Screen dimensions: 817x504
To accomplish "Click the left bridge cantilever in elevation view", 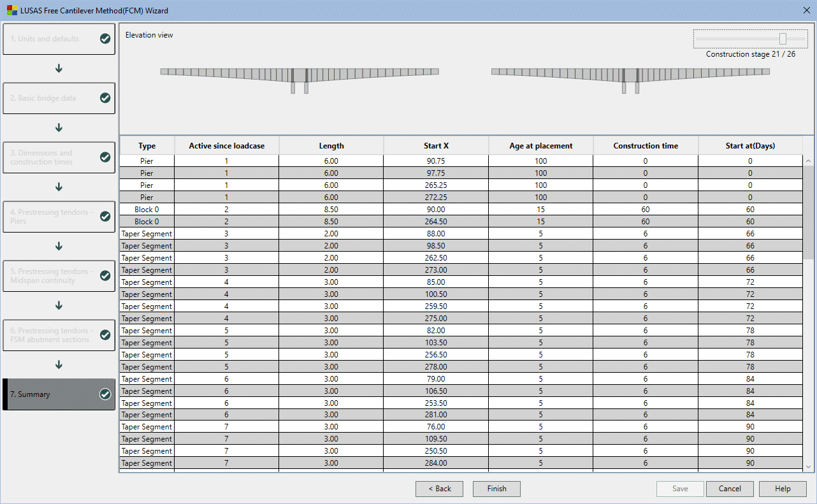I will [300, 73].
